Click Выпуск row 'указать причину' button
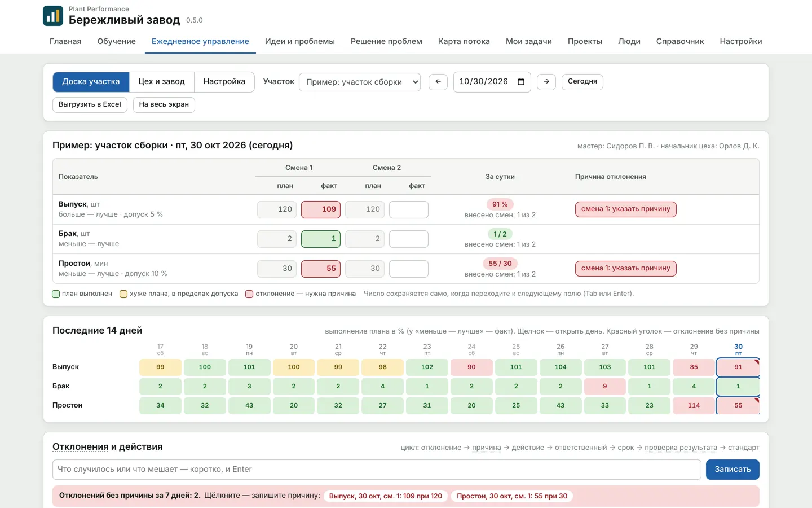 [626, 209]
